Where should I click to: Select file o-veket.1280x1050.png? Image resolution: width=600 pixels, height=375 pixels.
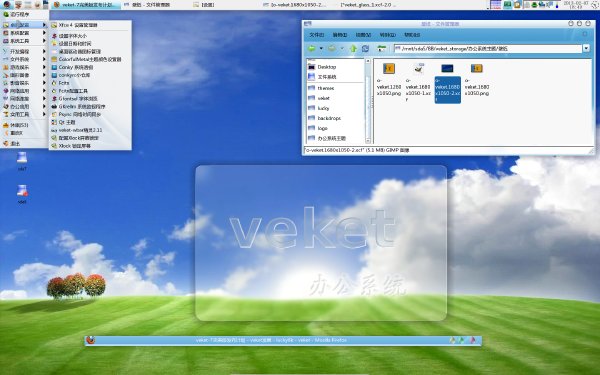[389, 79]
